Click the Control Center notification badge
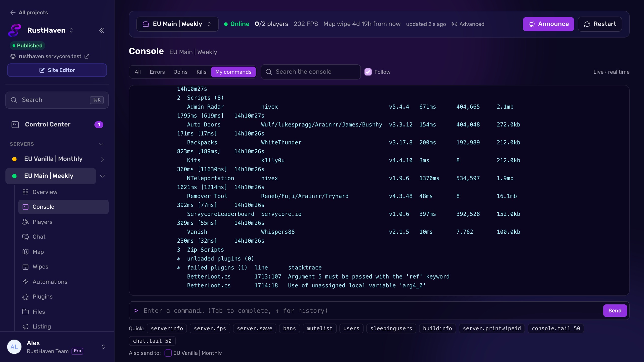The width and height of the screenshot is (644, 362). (99, 124)
